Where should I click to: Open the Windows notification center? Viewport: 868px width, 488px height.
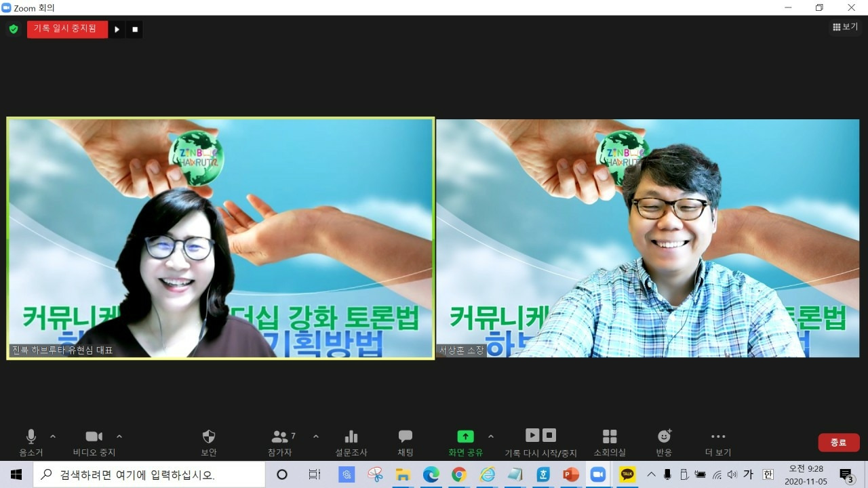point(846,474)
